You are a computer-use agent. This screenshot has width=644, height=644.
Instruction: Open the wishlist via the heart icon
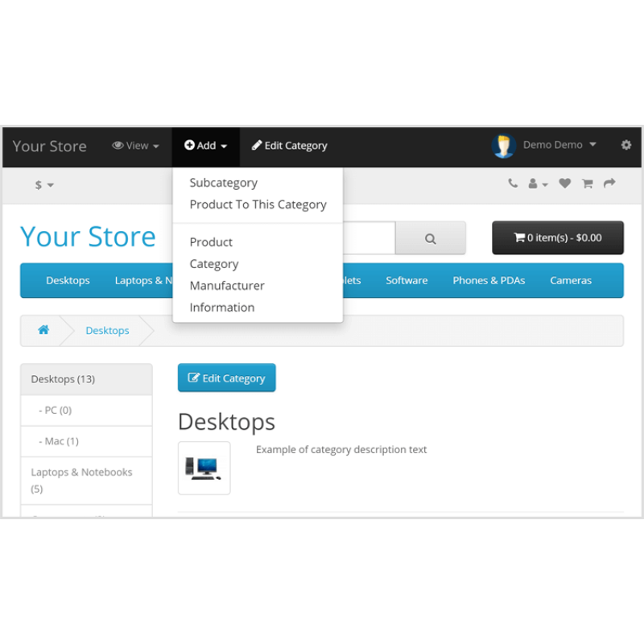pos(564,184)
